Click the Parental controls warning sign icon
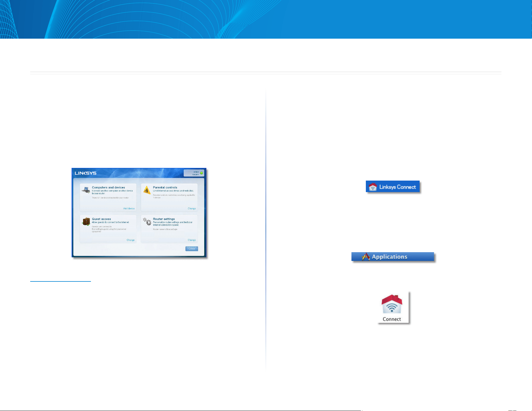Screen dimensions: 532x411 [147, 190]
